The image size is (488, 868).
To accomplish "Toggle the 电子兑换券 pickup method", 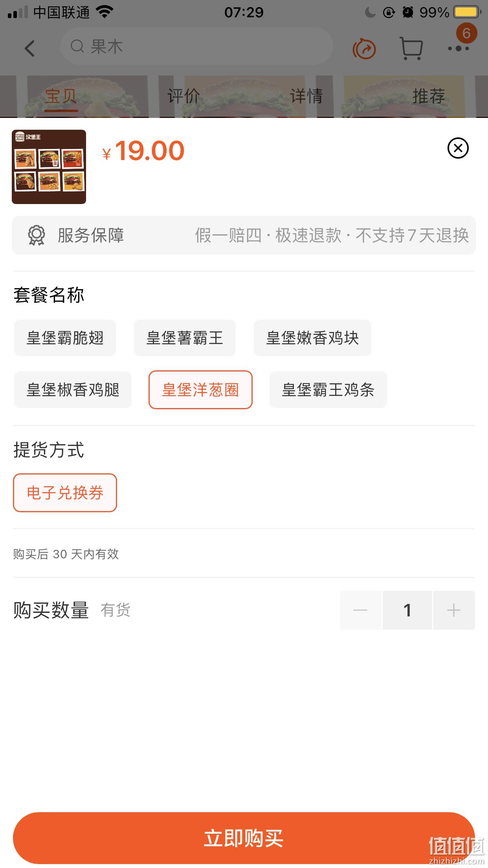I will point(65,493).
